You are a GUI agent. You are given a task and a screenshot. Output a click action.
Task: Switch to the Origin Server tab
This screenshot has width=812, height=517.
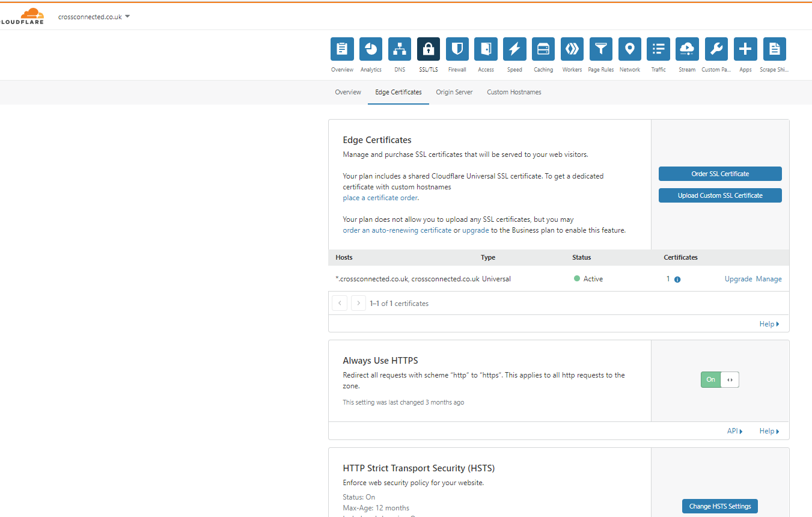coord(454,92)
